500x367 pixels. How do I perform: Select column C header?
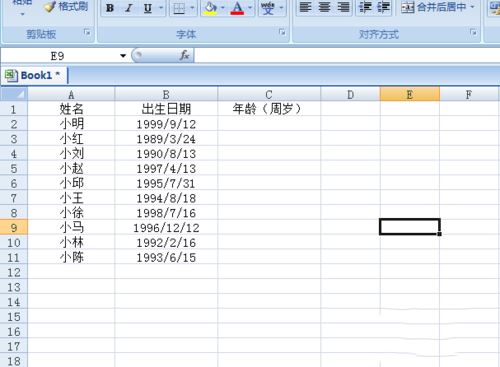269,95
